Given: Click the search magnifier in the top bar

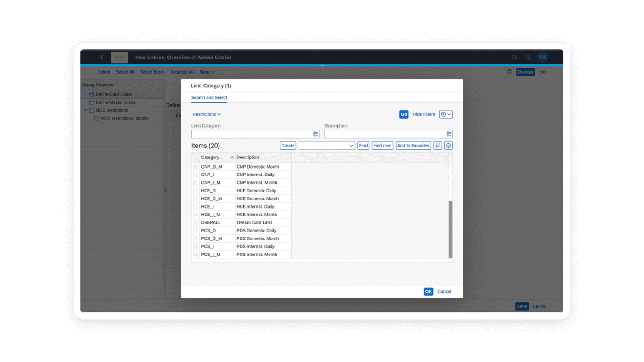Looking at the screenshot, I should coord(514,57).
